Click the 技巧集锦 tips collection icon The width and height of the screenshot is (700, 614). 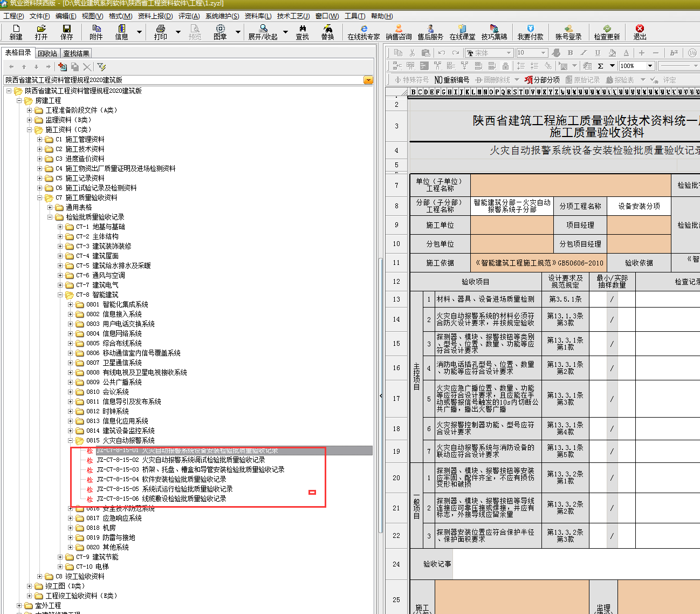click(494, 32)
